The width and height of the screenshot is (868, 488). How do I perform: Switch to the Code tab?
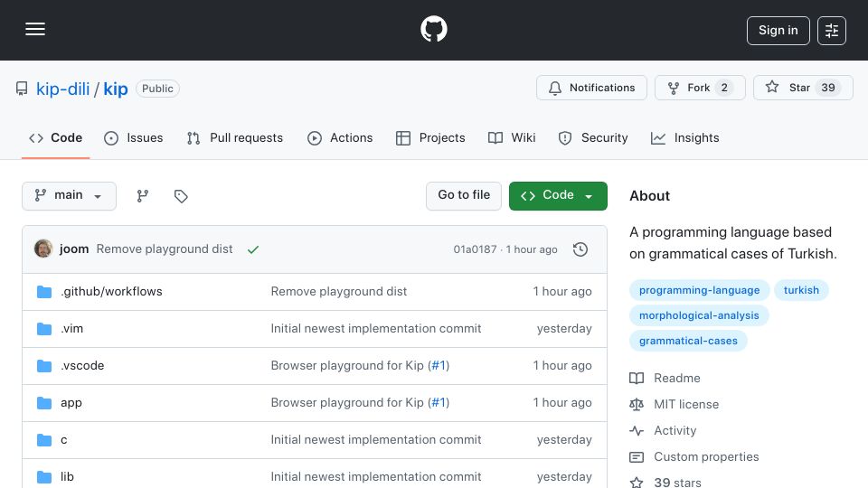click(55, 137)
